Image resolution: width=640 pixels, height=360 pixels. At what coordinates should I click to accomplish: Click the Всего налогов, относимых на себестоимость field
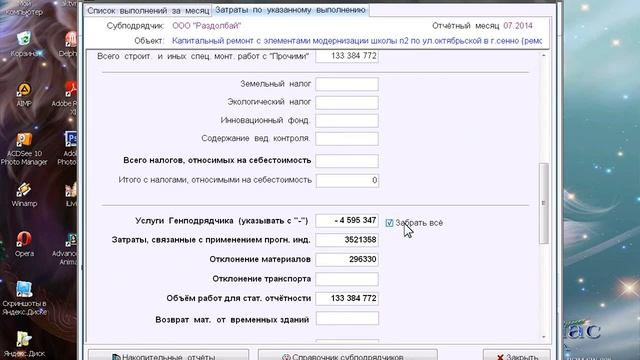(347, 161)
